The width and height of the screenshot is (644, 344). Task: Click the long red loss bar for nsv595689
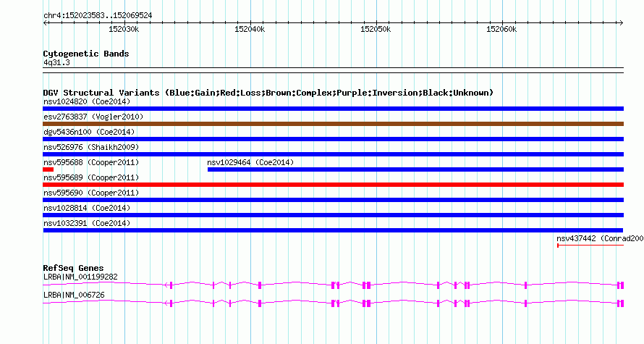333,185
